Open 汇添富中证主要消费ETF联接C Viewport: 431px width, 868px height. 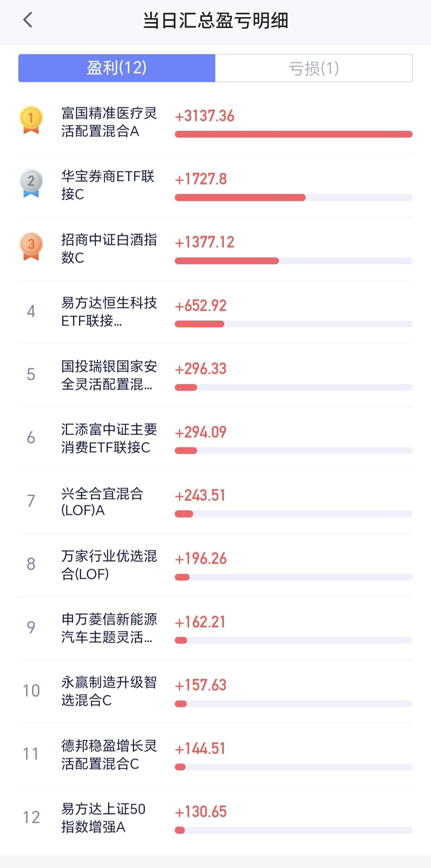215,439
